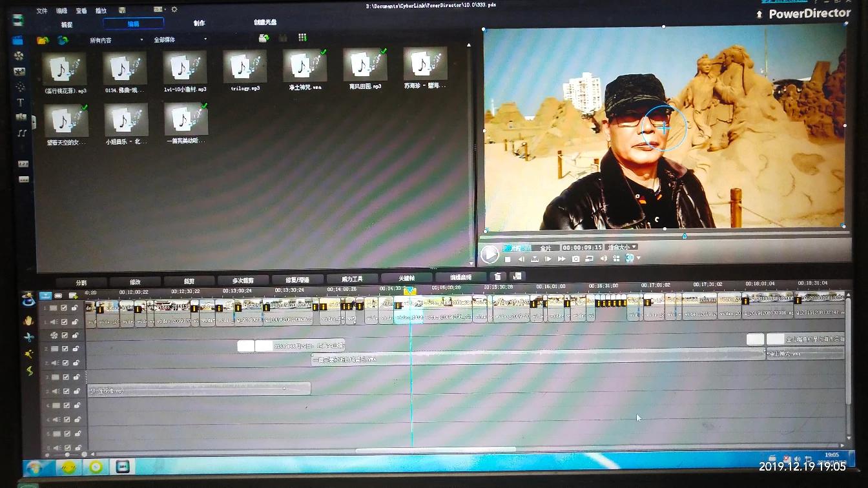Image resolution: width=868 pixels, height=488 pixels.
Task: Switch to the 捕捉 capture tab
Action: (67, 25)
